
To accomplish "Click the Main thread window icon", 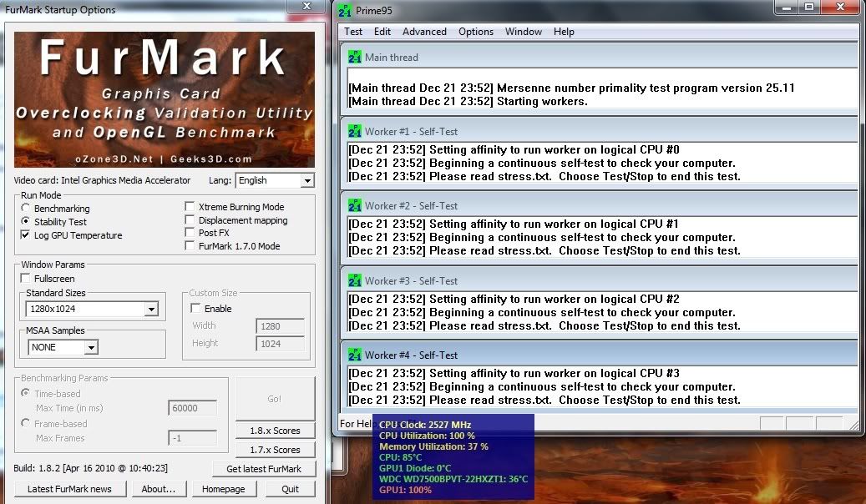I will pyautogui.click(x=355, y=58).
